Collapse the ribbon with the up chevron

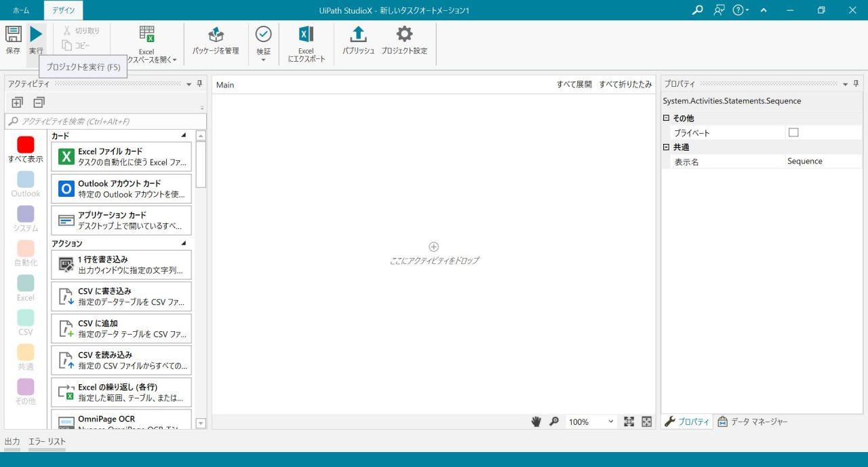click(764, 10)
